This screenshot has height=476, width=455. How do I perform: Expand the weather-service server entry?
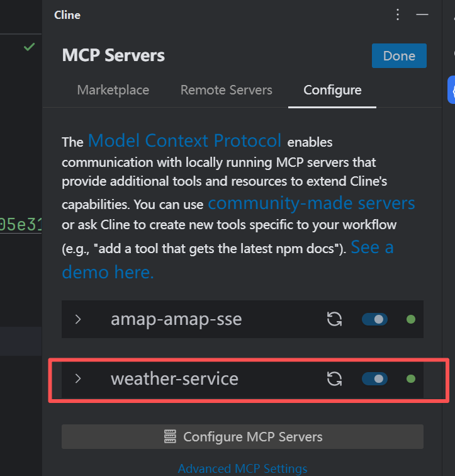pos(78,378)
